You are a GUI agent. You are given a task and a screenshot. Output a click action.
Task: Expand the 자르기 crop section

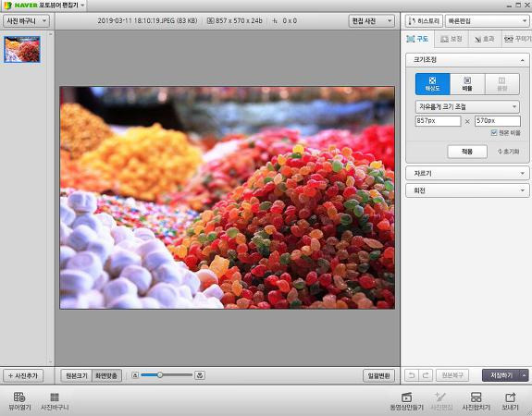(467, 173)
